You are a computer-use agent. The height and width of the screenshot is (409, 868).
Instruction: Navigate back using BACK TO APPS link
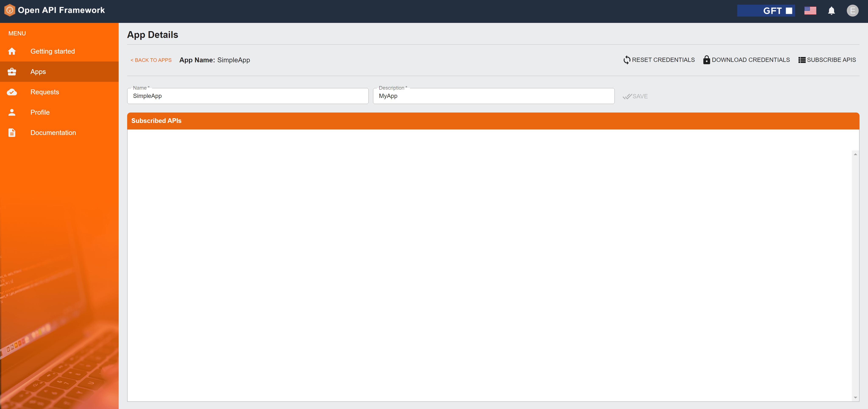pos(151,60)
